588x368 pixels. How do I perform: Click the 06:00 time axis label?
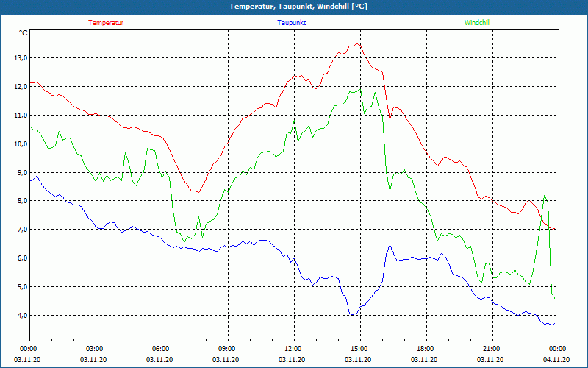point(160,349)
